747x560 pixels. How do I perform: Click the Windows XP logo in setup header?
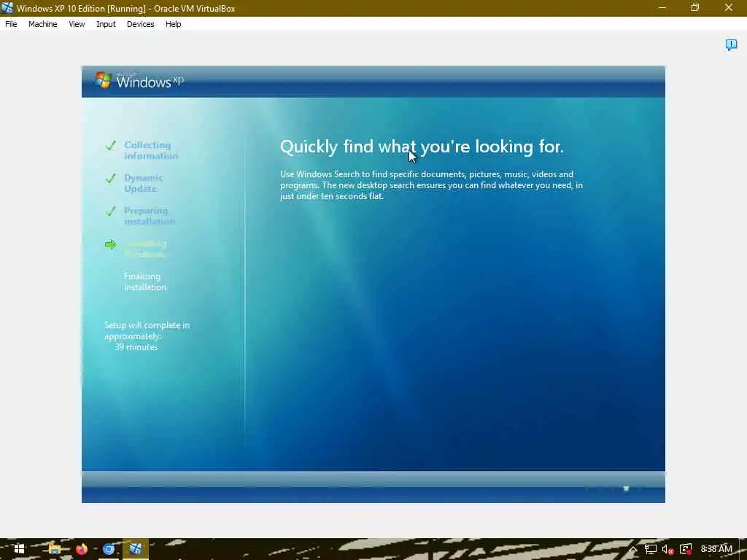pos(139,80)
